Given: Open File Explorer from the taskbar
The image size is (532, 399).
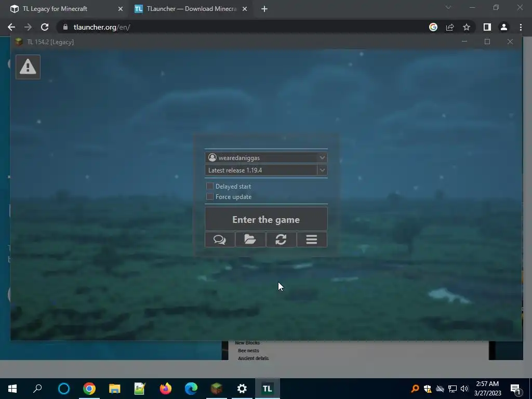Looking at the screenshot, I should 115,389.
